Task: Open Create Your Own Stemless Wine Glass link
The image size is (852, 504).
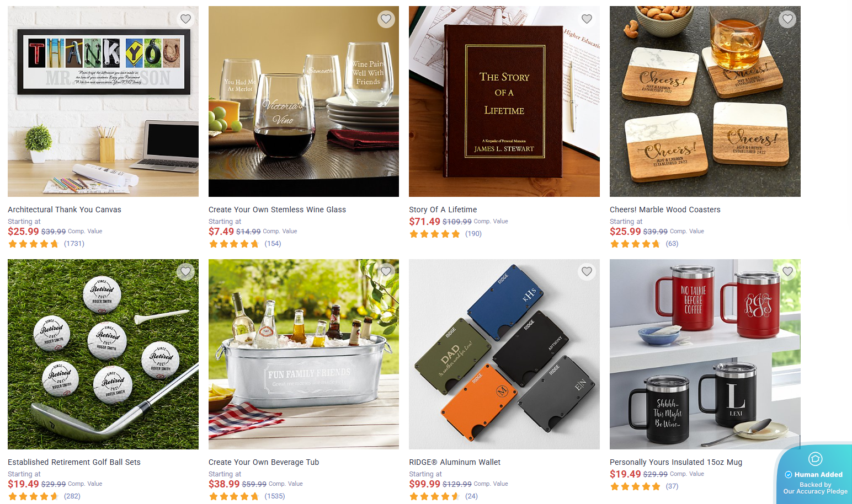Action: coord(277,210)
